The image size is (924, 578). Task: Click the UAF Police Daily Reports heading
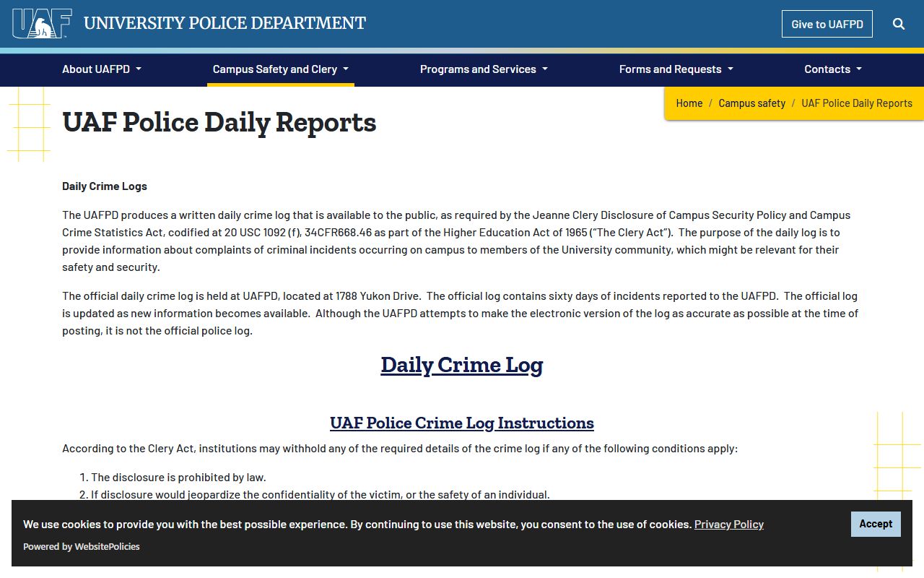click(x=219, y=122)
